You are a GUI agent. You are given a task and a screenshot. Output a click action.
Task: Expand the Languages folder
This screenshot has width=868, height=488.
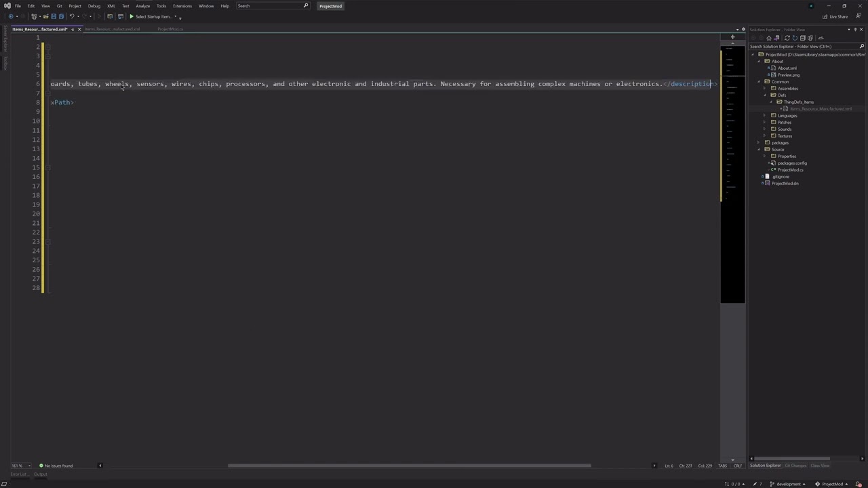(x=765, y=115)
